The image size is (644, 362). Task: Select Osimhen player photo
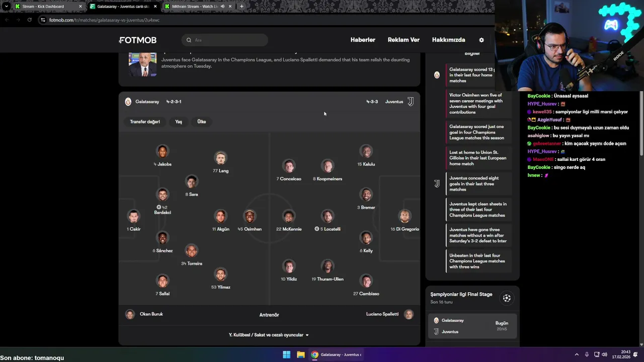tap(250, 216)
